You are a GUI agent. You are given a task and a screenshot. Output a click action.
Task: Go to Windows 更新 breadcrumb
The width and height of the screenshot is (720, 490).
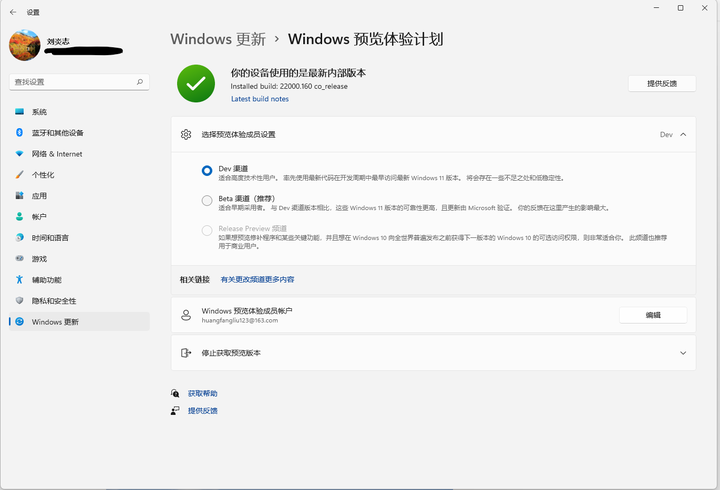click(x=218, y=39)
